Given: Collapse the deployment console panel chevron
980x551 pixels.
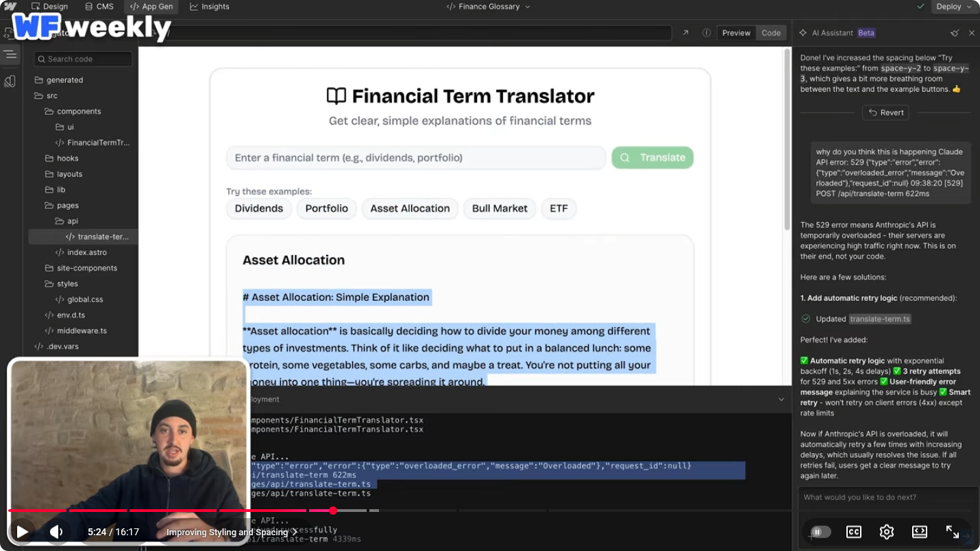Looking at the screenshot, I should click(781, 400).
